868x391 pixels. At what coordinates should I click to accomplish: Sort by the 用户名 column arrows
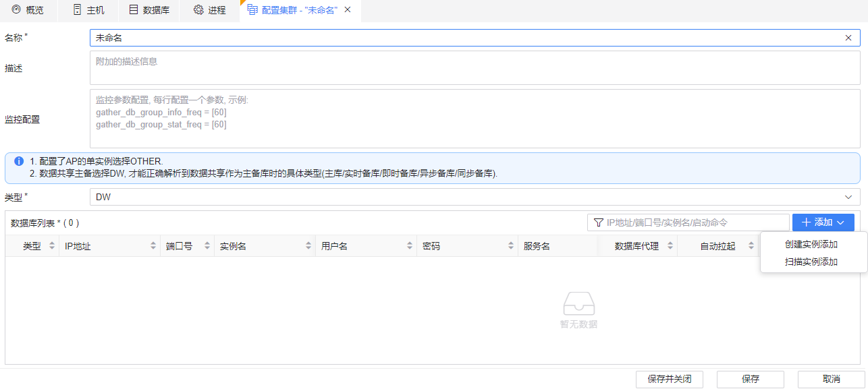(410, 246)
